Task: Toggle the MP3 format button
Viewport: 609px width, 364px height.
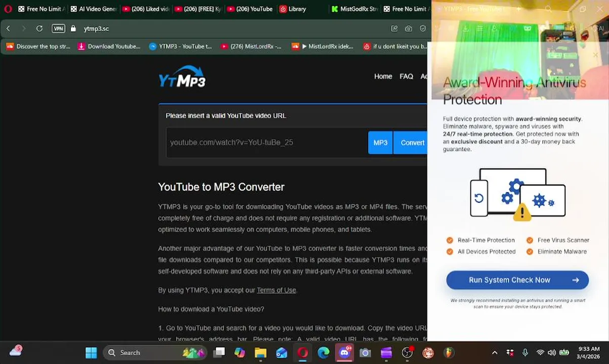Action: click(x=380, y=143)
